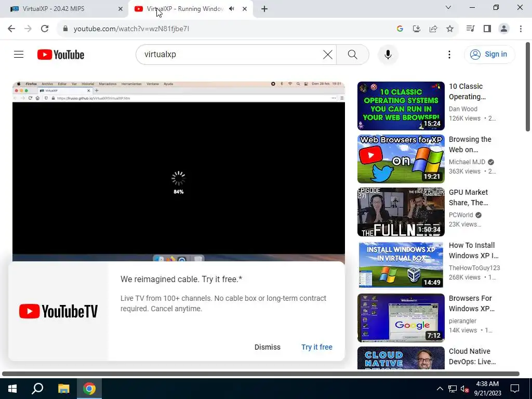Click the Dan Wood channel name
This screenshot has width=532, height=399.
tap(463, 109)
